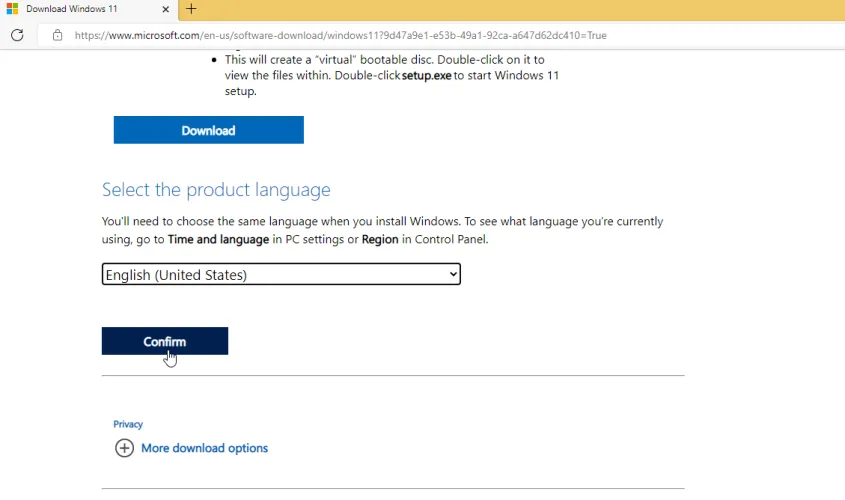Click the Select the product language heading

[216, 189]
